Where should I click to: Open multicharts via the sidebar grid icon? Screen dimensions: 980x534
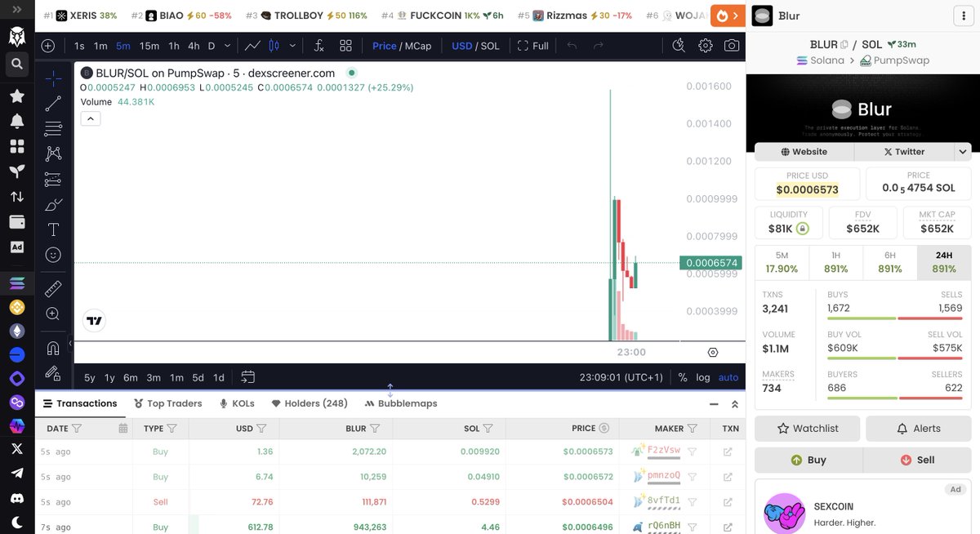tap(16, 146)
